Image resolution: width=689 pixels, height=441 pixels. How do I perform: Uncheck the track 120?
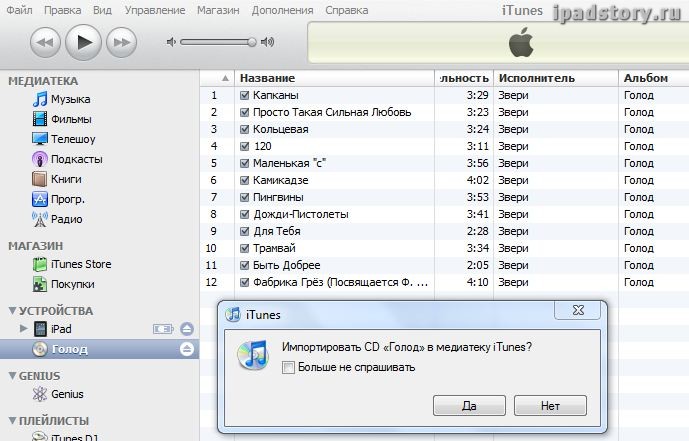tap(245, 146)
